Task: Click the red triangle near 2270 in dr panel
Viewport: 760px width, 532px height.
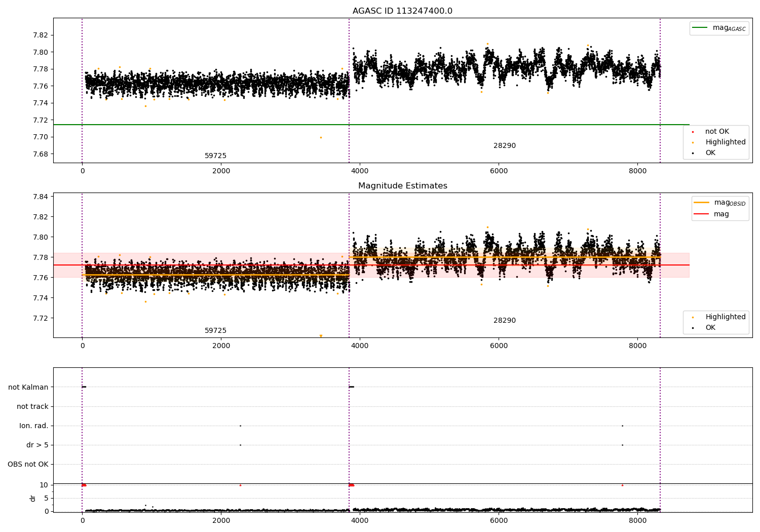Action: tap(240, 485)
